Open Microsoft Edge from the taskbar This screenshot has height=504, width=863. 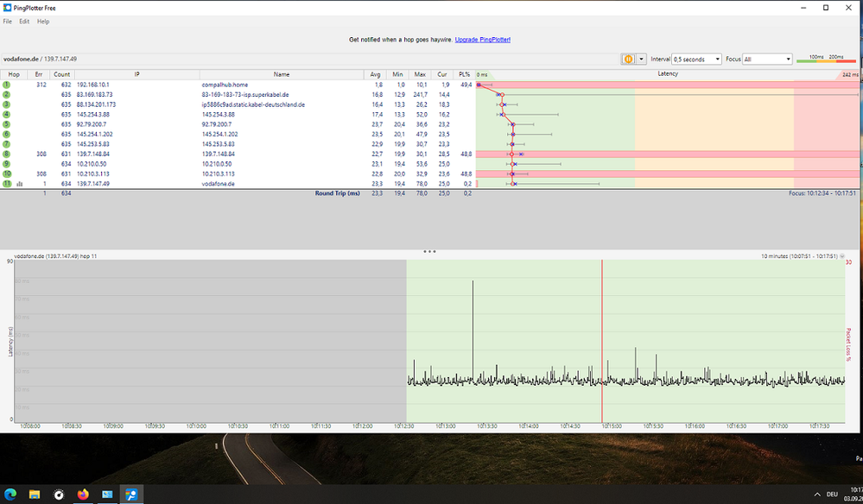click(x=11, y=495)
